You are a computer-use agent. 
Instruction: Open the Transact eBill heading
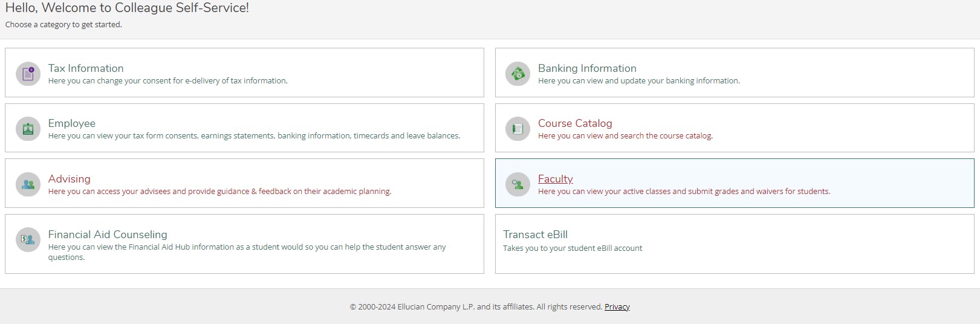535,235
